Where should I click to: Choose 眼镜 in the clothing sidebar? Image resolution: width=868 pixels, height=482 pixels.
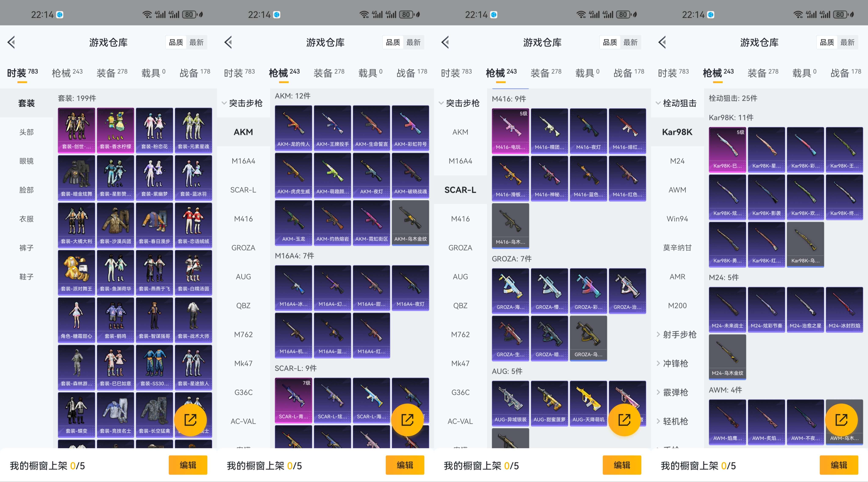[26, 161]
